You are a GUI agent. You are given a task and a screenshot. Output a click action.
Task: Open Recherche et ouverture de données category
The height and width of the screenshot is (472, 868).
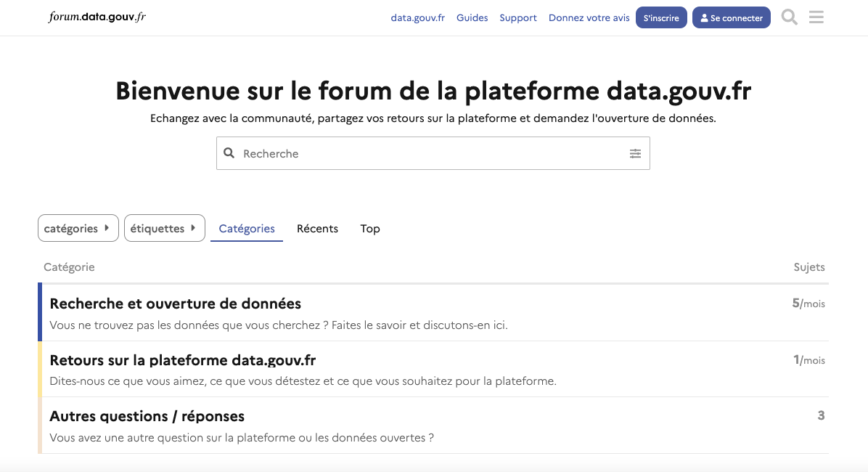176,304
